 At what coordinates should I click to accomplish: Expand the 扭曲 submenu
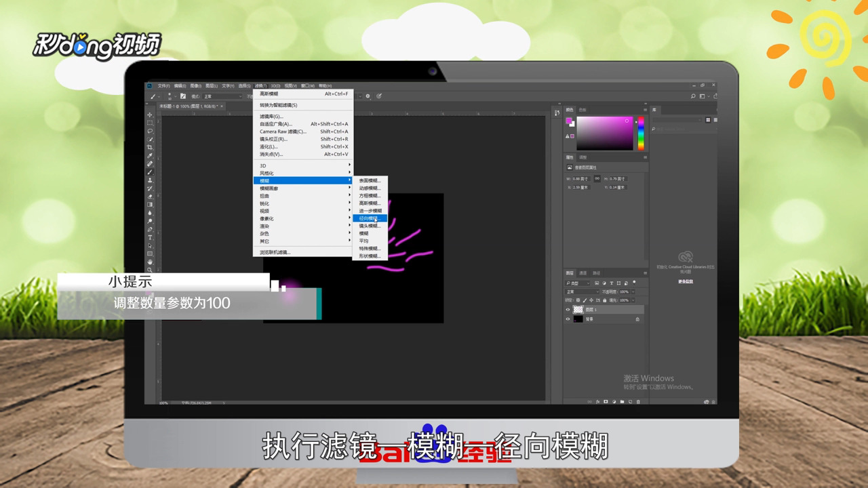click(303, 196)
